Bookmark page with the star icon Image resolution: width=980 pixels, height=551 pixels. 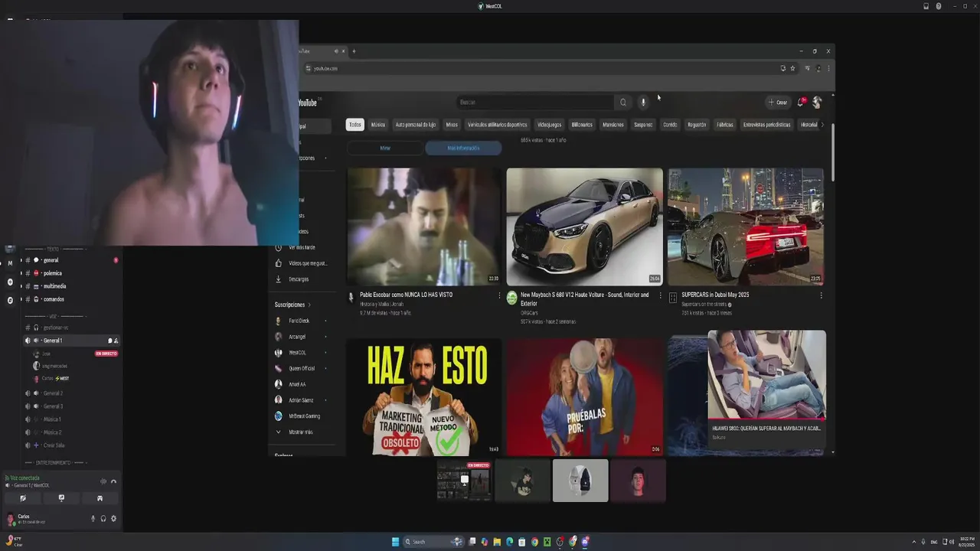[792, 68]
